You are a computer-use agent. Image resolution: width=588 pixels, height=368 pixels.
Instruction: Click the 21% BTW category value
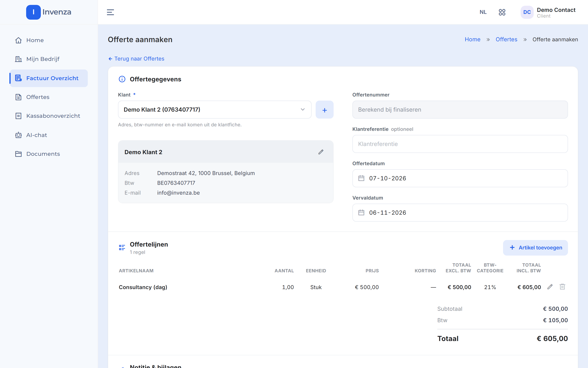click(x=490, y=287)
